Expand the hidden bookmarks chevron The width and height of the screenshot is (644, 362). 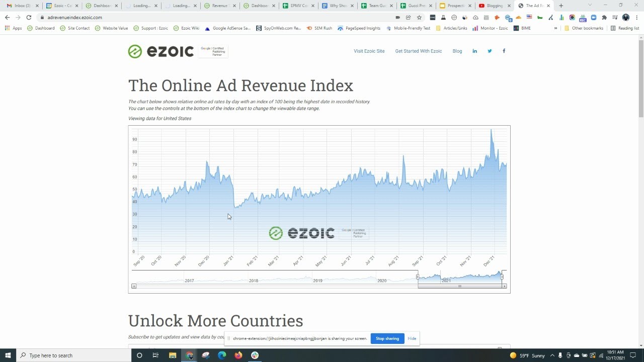click(555, 28)
